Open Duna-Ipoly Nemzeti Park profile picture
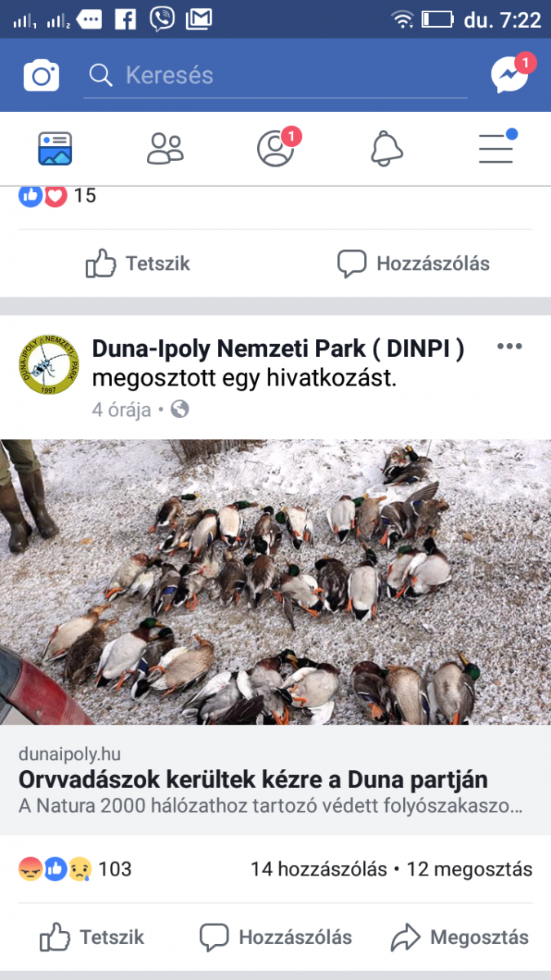Image resolution: width=551 pixels, height=980 pixels. pyautogui.click(x=48, y=364)
